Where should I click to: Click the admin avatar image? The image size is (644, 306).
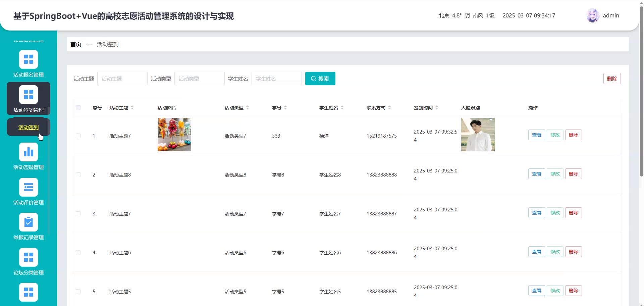593,15
